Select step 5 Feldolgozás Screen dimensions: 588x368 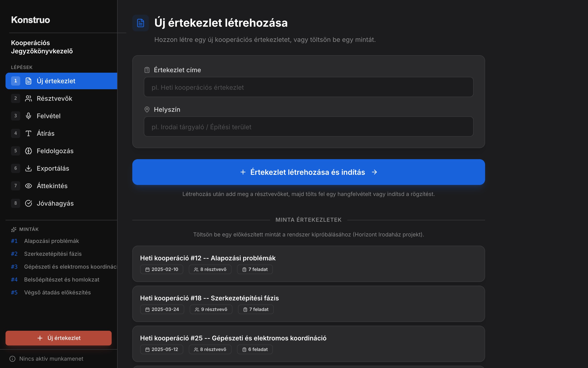tap(62, 151)
